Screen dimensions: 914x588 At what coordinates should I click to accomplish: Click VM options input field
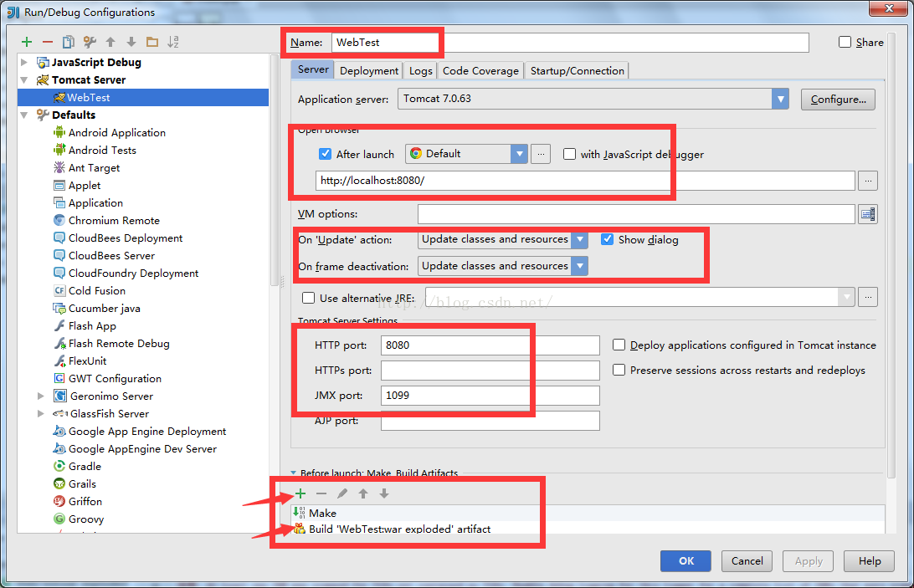(x=636, y=214)
